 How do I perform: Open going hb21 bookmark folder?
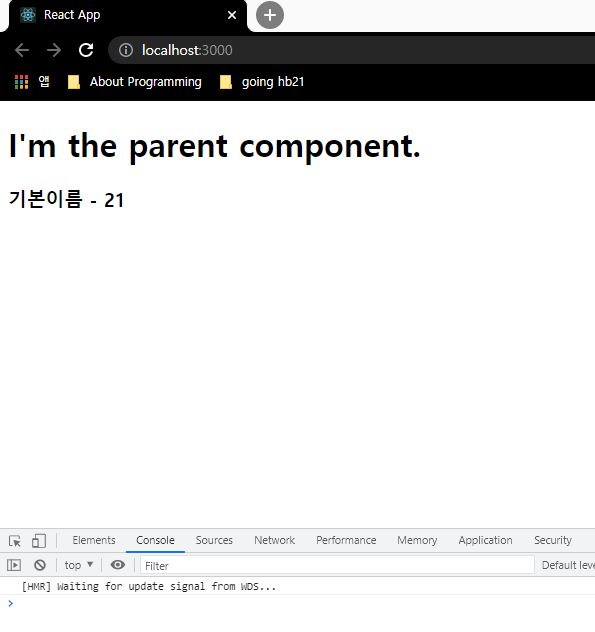tap(262, 82)
